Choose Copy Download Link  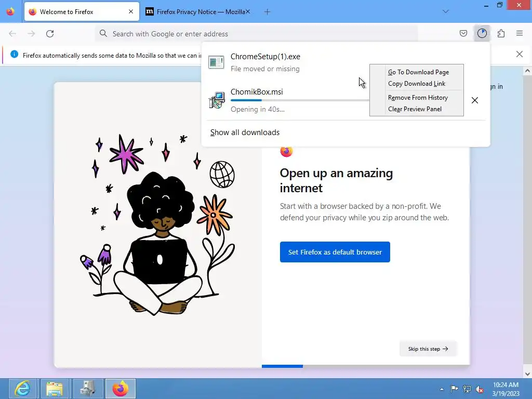click(x=417, y=84)
